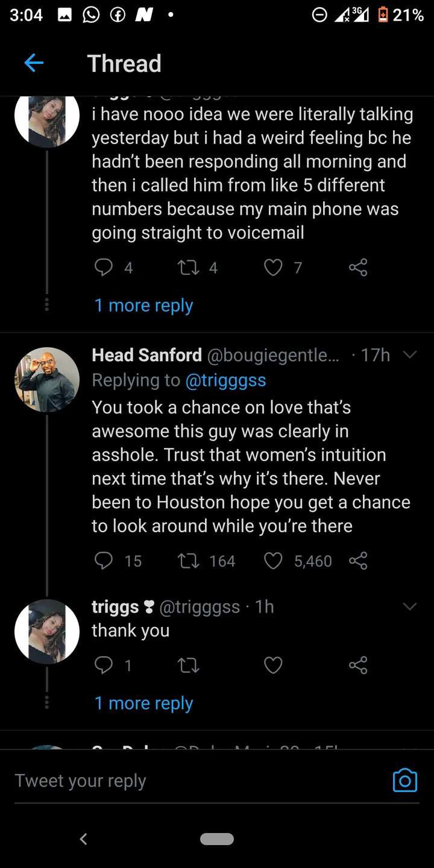Viewport: 434px width, 868px height.
Task: Retweet Head Sanford's tweet with 164 retweets
Action: (x=189, y=561)
